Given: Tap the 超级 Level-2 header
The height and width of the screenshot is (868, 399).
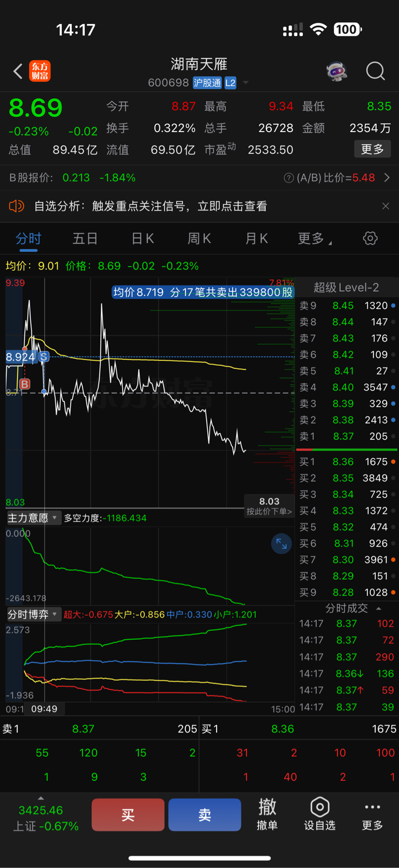Looking at the screenshot, I should pyautogui.click(x=346, y=287).
